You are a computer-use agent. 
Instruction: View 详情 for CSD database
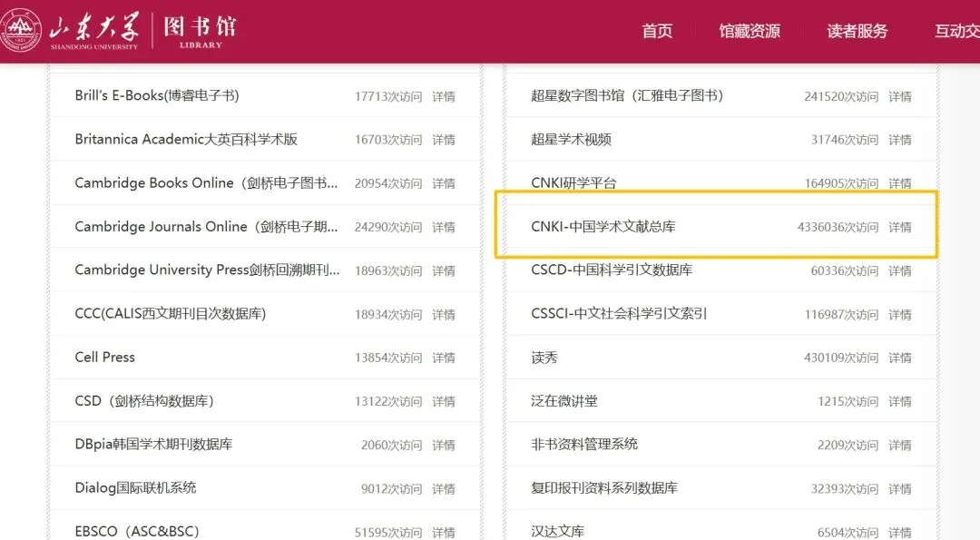(444, 401)
